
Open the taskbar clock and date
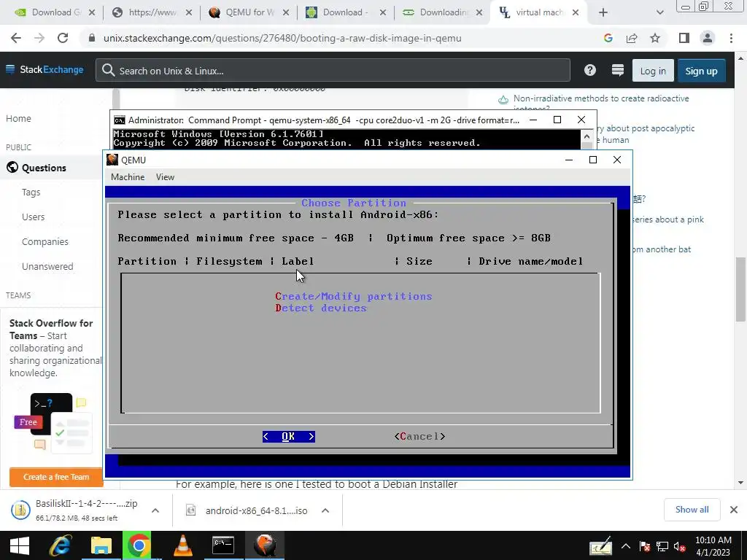pos(713,546)
